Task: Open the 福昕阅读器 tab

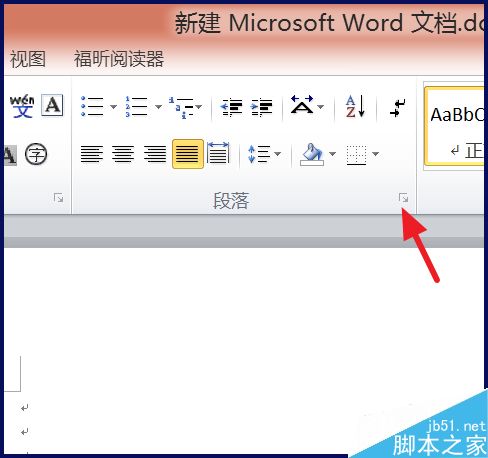Action: click(119, 59)
